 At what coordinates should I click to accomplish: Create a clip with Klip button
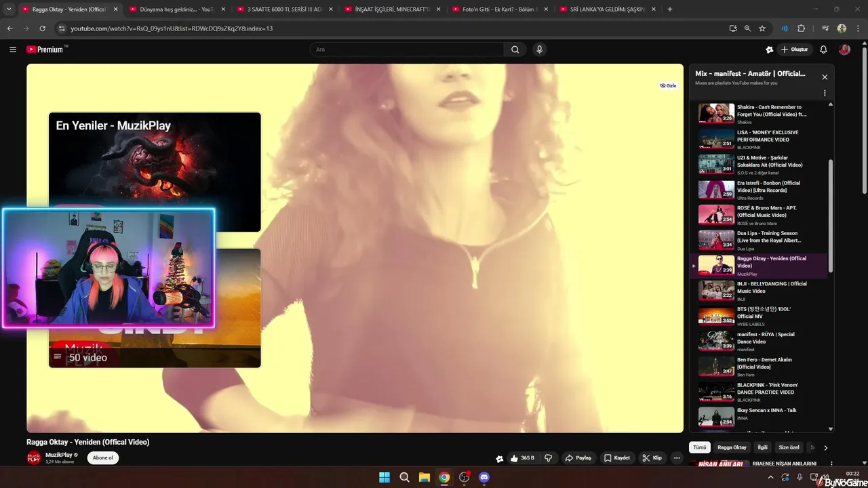pyautogui.click(x=652, y=458)
